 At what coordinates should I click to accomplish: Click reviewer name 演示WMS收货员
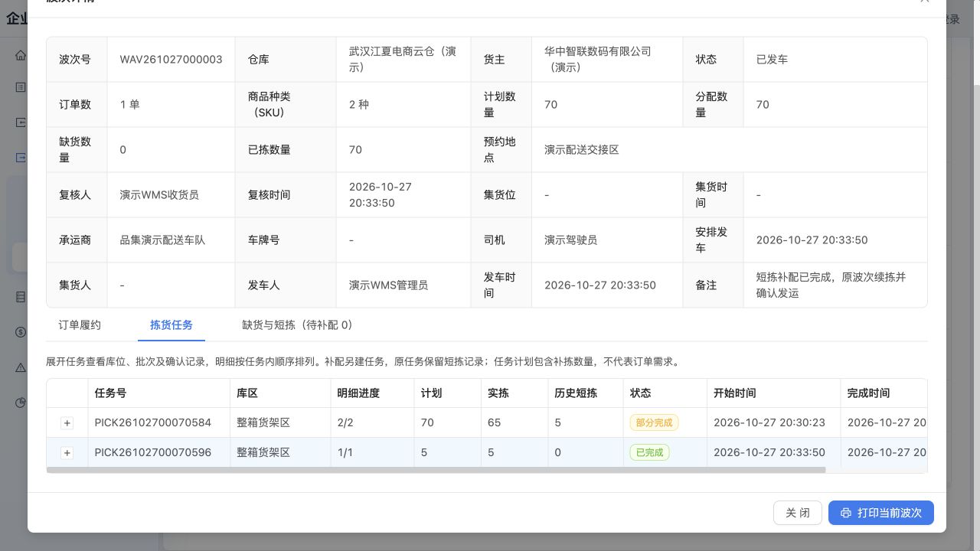point(159,195)
